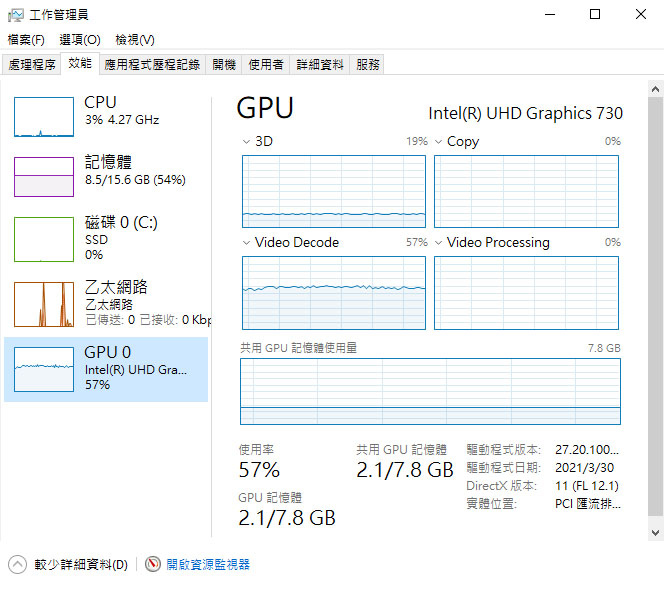Screen dimensions: 664x589
Task: Click the 共用 GPU 記憶體使用量 graph
Action: coord(430,391)
